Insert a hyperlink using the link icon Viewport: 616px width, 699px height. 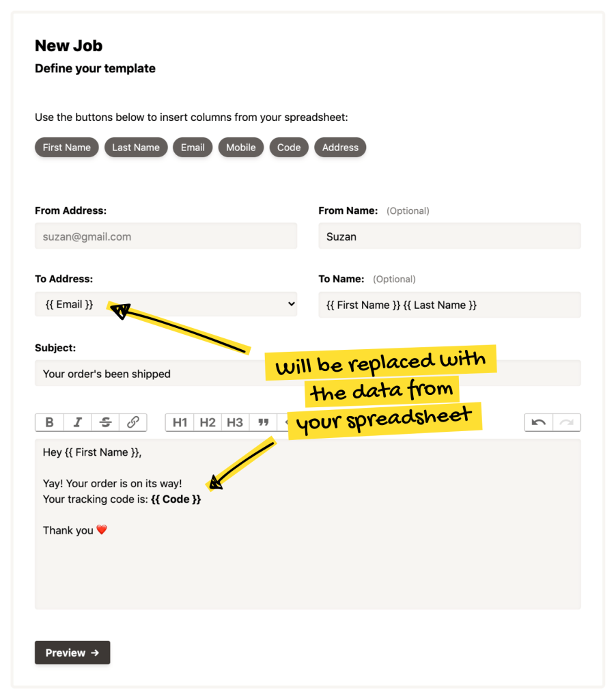(132, 422)
